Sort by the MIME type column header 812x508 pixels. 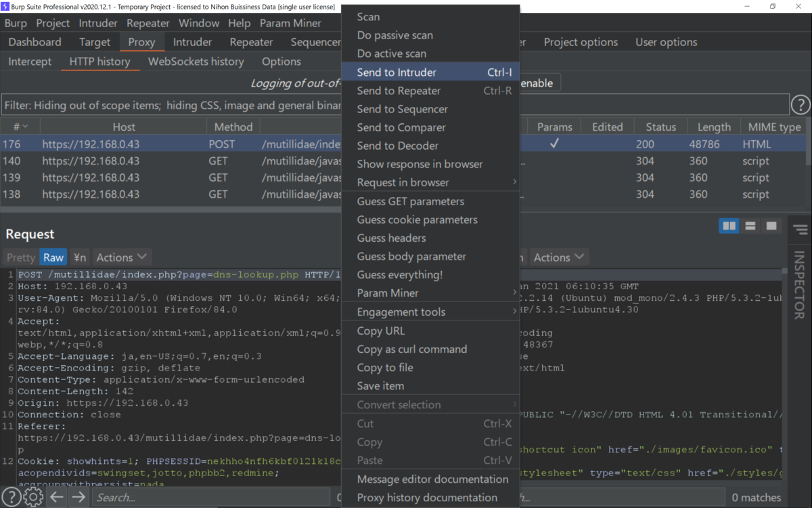coord(773,127)
